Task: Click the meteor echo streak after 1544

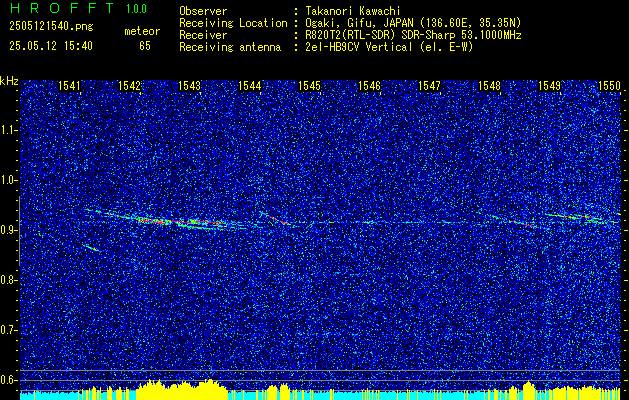Action: tap(276, 219)
